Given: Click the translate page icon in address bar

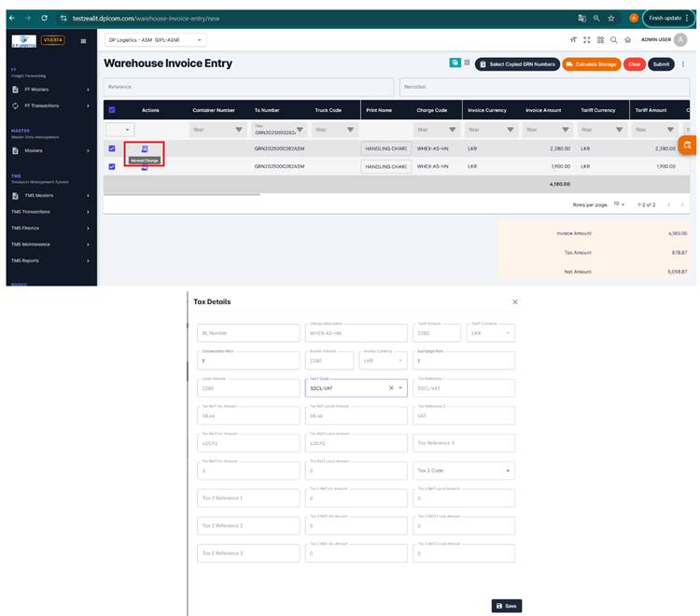Looking at the screenshot, I should click(x=581, y=19).
